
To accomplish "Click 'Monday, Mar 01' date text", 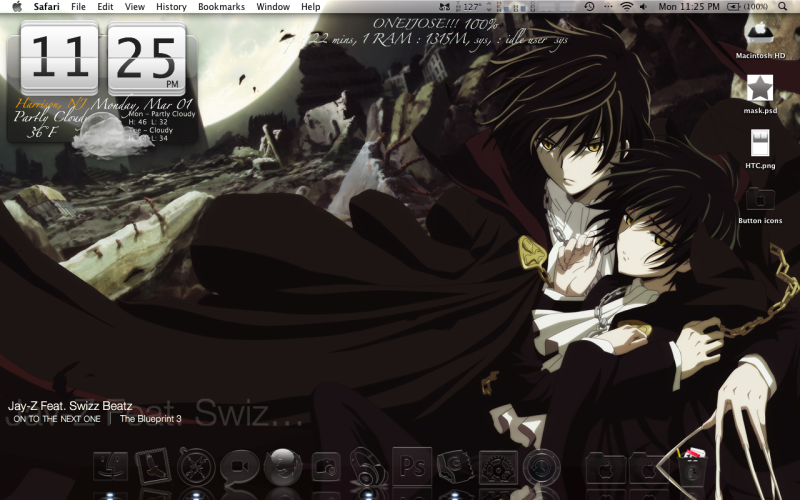I will click(x=141, y=104).
